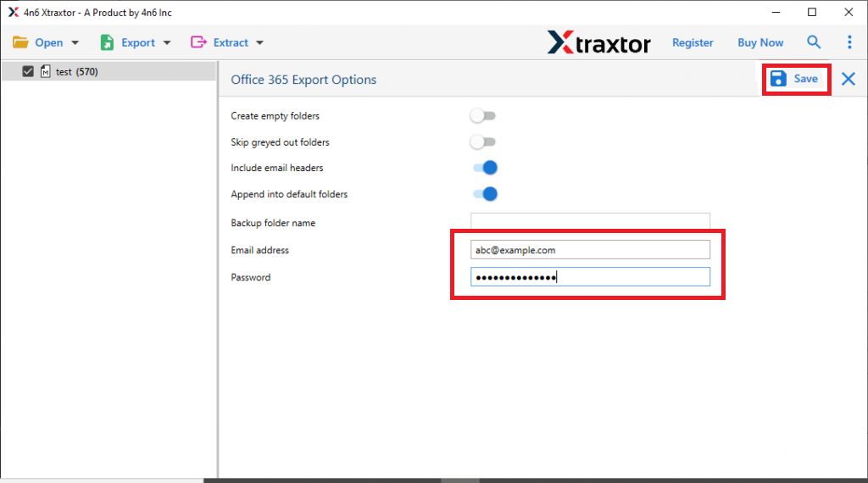The width and height of the screenshot is (868, 483).
Task: Select the test (570) tree item
Action: (x=108, y=71)
